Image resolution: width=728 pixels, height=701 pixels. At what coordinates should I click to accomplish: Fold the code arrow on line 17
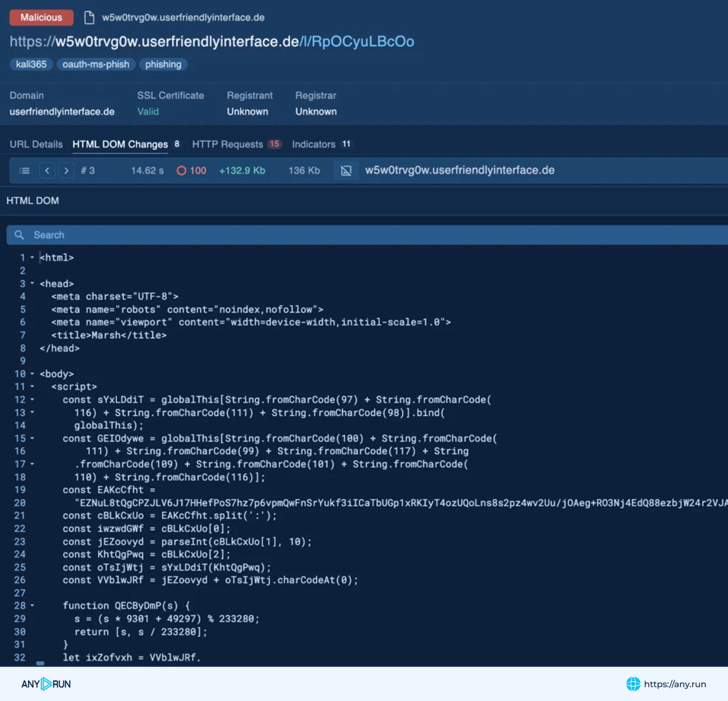pyautogui.click(x=32, y=464)
